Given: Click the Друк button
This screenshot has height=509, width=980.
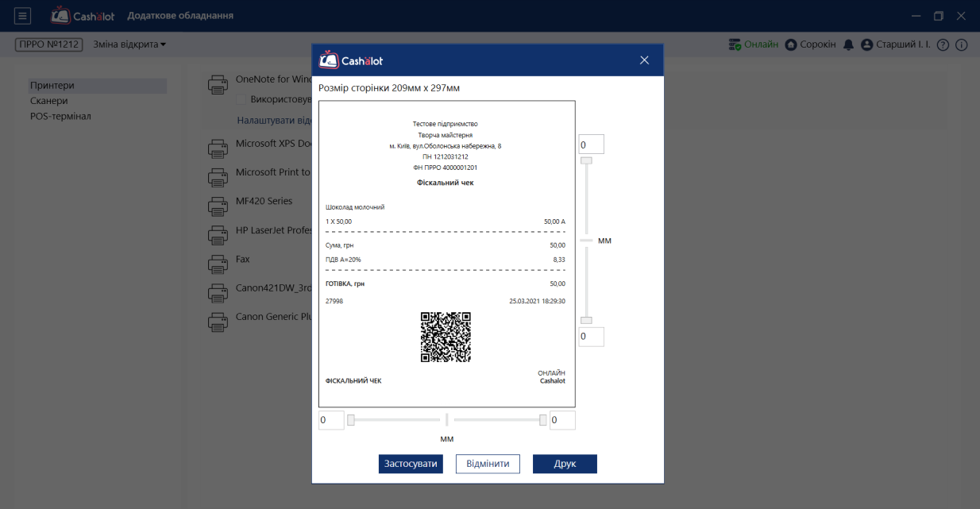Looking at the screenshot, I should [x=565, y=464].
